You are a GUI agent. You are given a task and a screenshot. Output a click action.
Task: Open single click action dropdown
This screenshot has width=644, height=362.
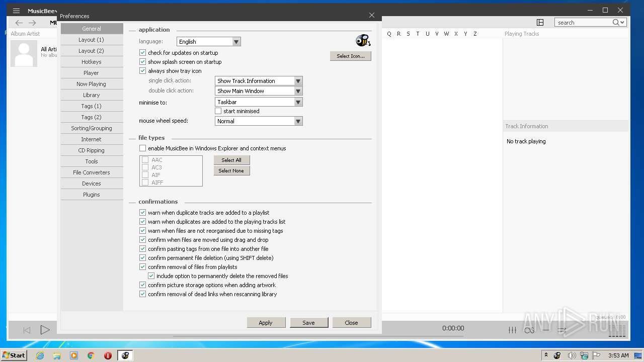click(x=259, y=81)
